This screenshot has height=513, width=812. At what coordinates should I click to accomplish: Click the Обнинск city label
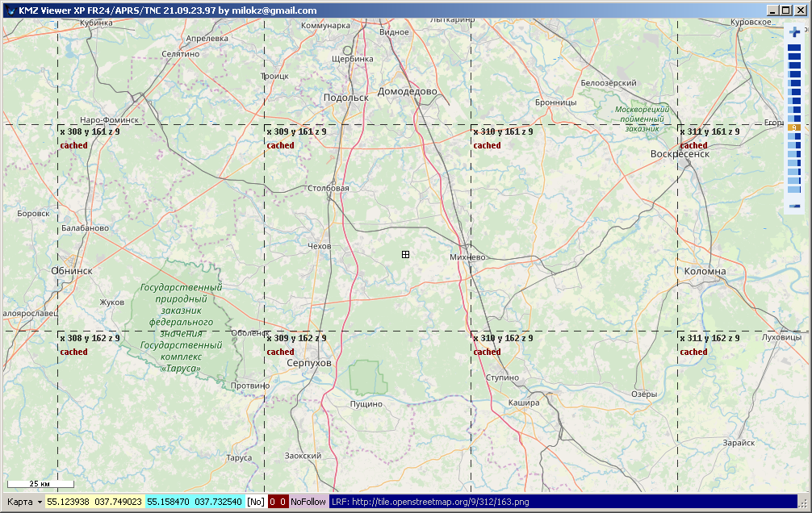(x=72, y=270)
